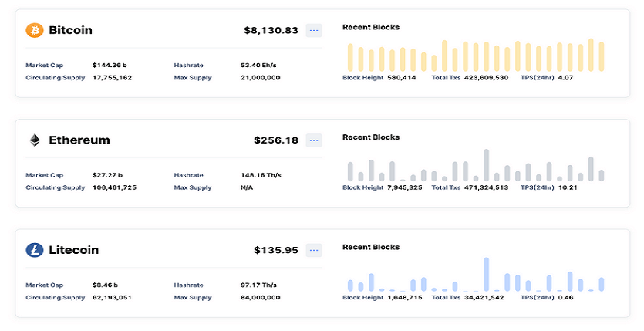Viewport: 644px width, 331px height.
Task: Click the Total Txs label in the Litecoin card
Action: pos(446,297)
